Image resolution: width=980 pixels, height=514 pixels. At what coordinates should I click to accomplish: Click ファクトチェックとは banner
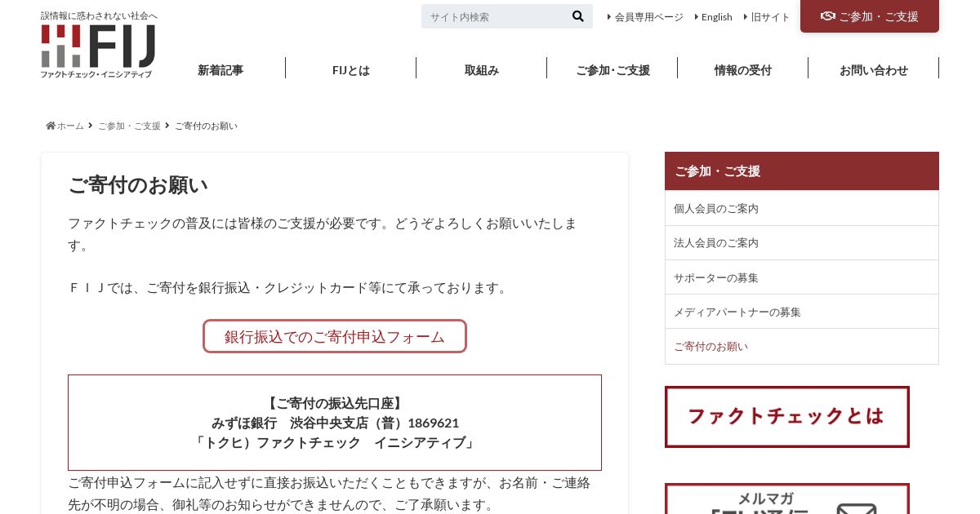pyautogui.click(x=787, y=417)
